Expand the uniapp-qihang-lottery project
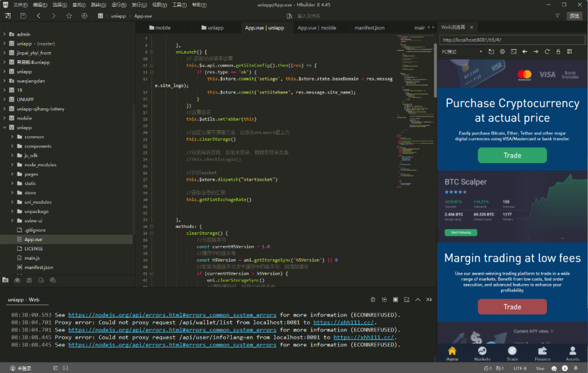588x373 pixels. [x=4, y=109]
